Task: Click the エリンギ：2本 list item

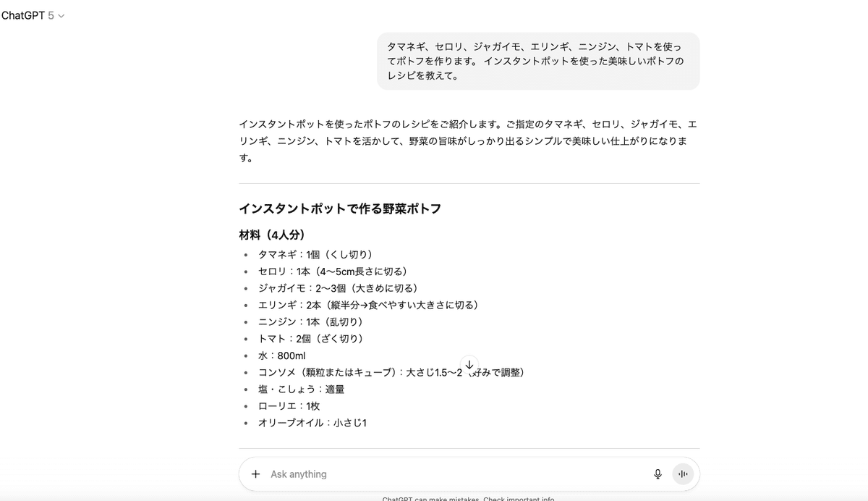Action: [368, 305]
